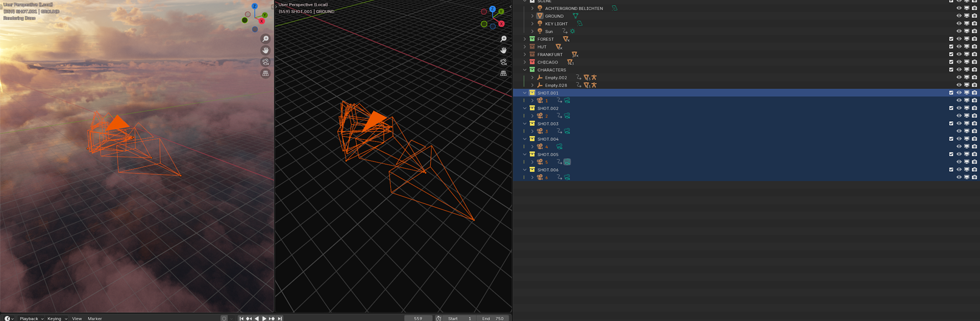Open the timeline View menu
This screenshot has height=321, width=980.
tap(77, 318)
